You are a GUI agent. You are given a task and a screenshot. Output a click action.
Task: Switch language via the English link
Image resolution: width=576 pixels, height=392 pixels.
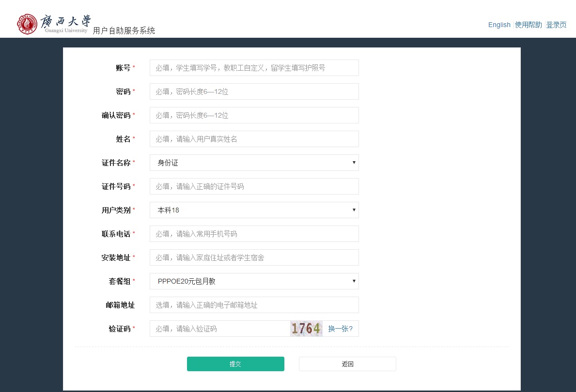coord(499,25)
